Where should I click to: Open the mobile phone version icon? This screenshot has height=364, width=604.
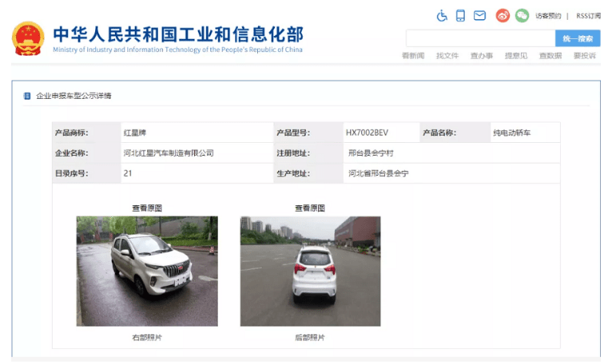pyautogui.click(x=461, y=15)
